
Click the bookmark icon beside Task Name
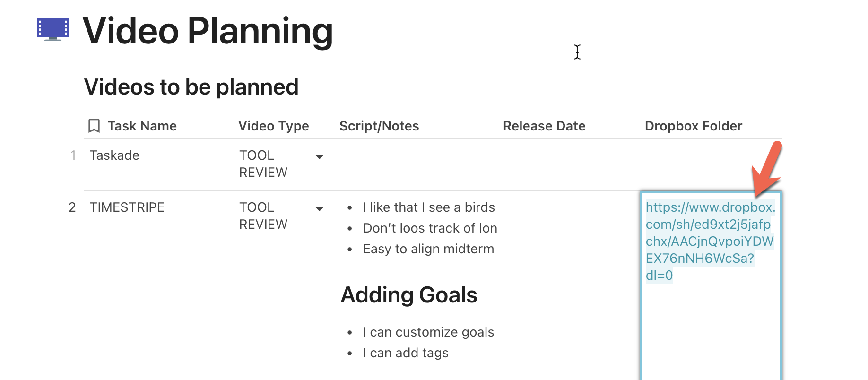(94, 126)
